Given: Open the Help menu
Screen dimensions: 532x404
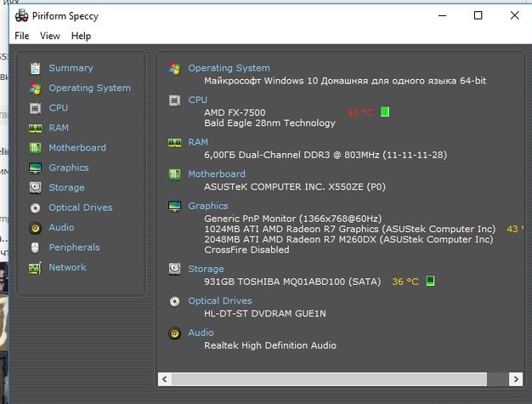Looking at the screenshot, I should pos(81,36).
